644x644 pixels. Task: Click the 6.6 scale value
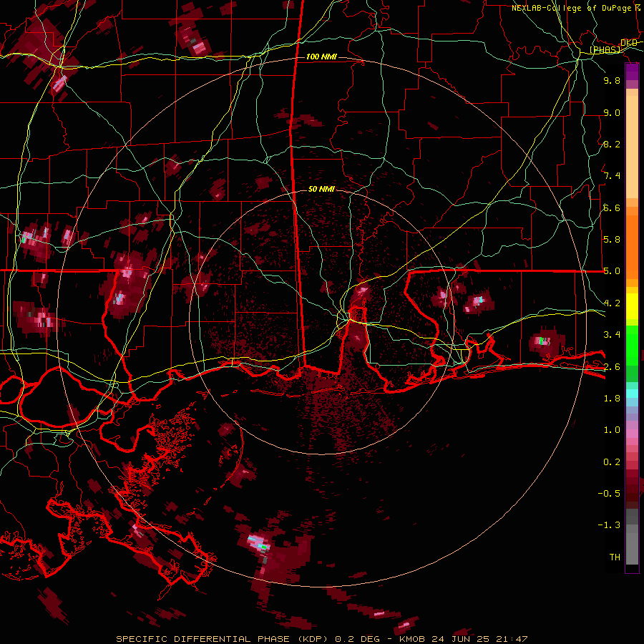[612, 208]
